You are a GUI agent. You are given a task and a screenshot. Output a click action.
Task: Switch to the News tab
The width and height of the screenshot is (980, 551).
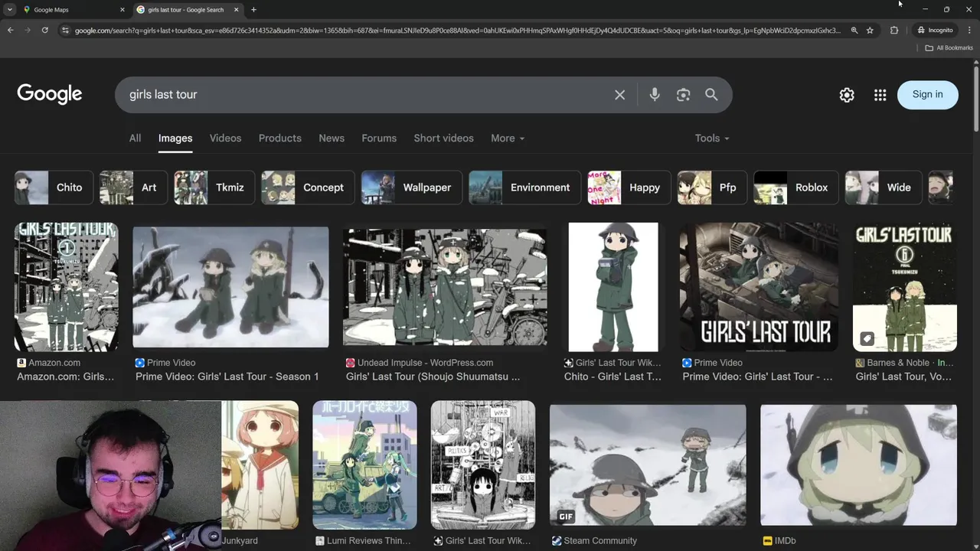click(x=332, y=139)
